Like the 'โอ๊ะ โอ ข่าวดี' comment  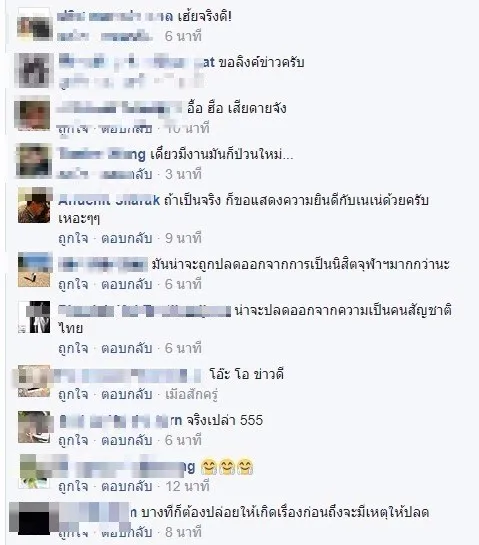(73, 394)
